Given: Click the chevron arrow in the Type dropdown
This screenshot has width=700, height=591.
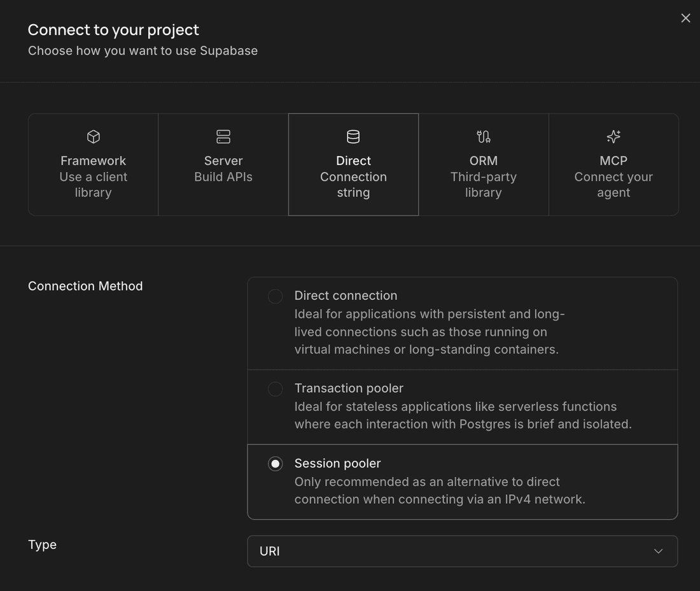Looking at the screenshot, I should (x=658, y=552).
